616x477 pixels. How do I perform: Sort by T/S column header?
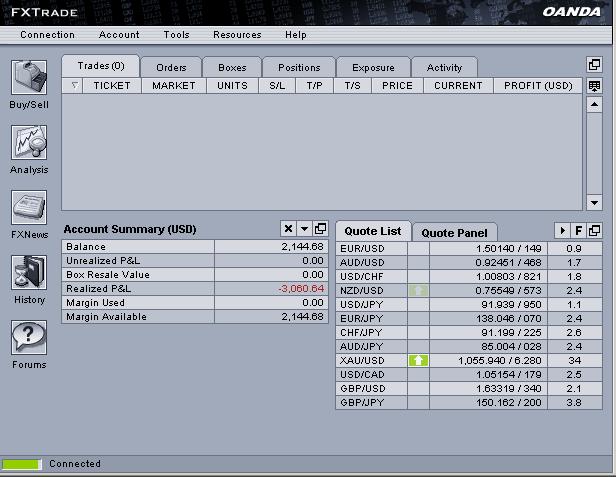[352, 86]
